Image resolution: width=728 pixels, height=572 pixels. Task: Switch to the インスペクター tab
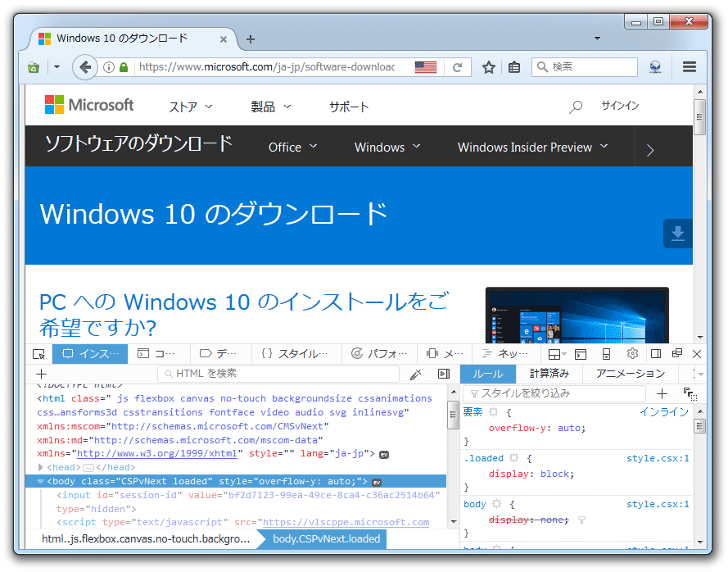[x=90, y=354]
